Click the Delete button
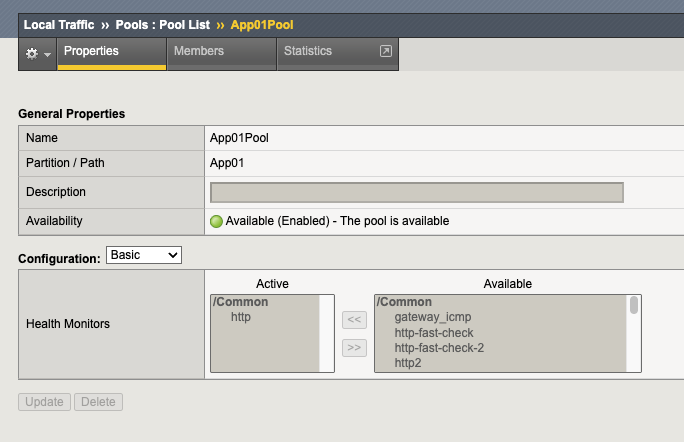Viewport: 684px width, 442px height. tap(98, 402)
